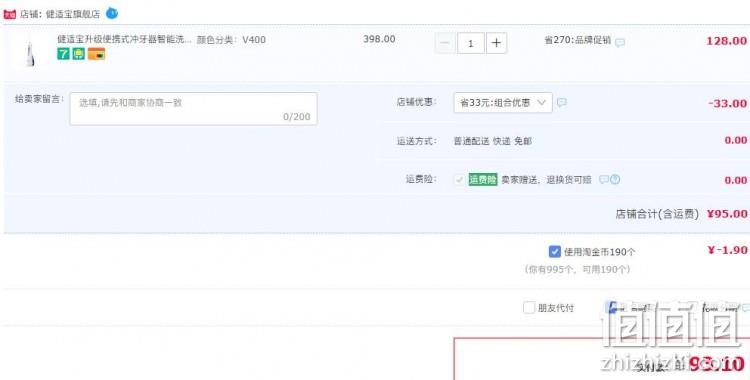
Task: Click the 颜色分类: V400 text
Action: tap(232, 40)
